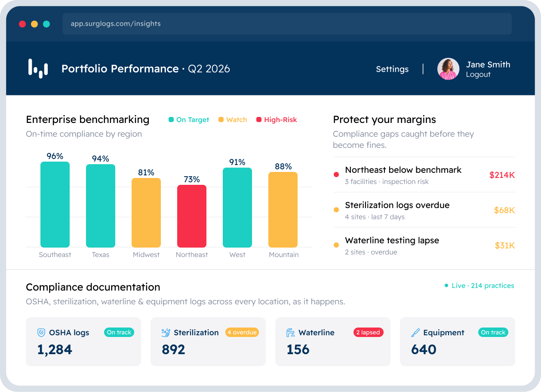541x392 pixels.
Task: Open Settings in the header
Action: pyautogui.click(x=392, y=69)
